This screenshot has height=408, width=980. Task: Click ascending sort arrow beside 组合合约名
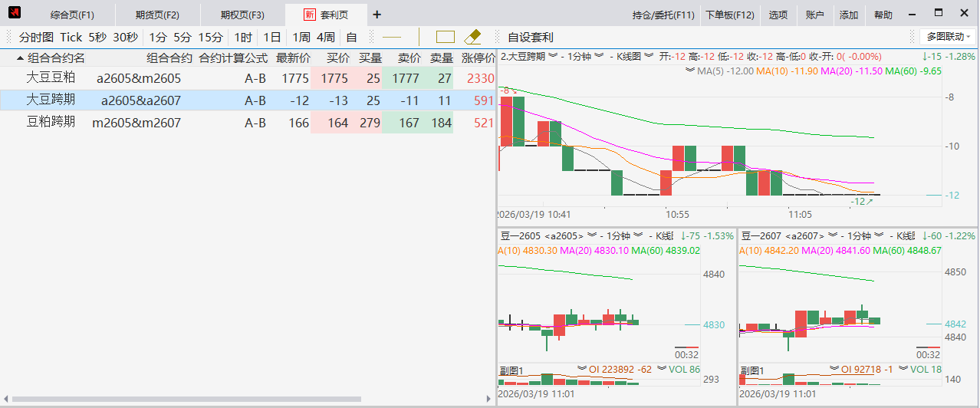coord(20,58)
